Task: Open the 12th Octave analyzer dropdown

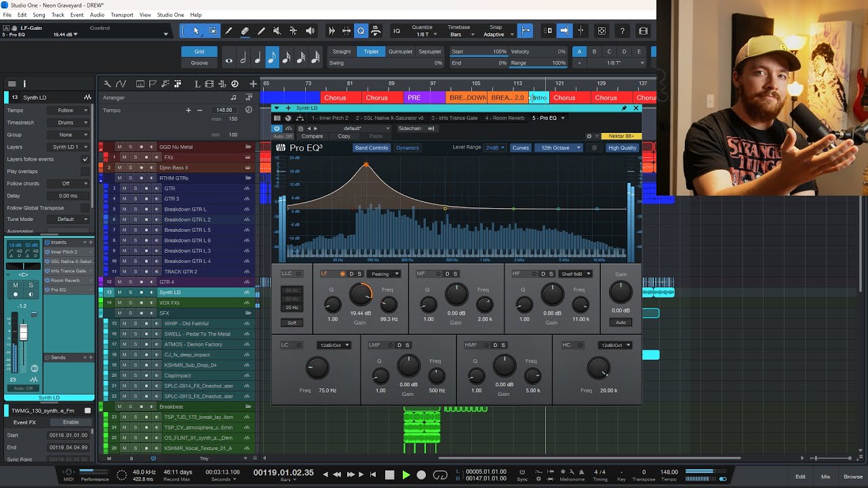Action: tap(559, 148)
